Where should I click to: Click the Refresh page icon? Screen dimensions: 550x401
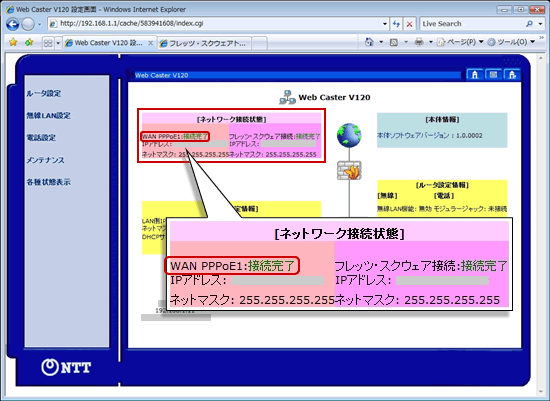pyautogui.click(x=396, y=24)
